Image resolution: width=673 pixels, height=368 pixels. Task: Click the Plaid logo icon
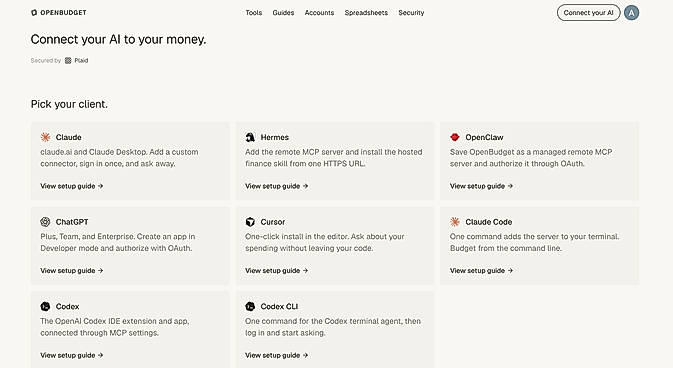[x=68, y=61]
